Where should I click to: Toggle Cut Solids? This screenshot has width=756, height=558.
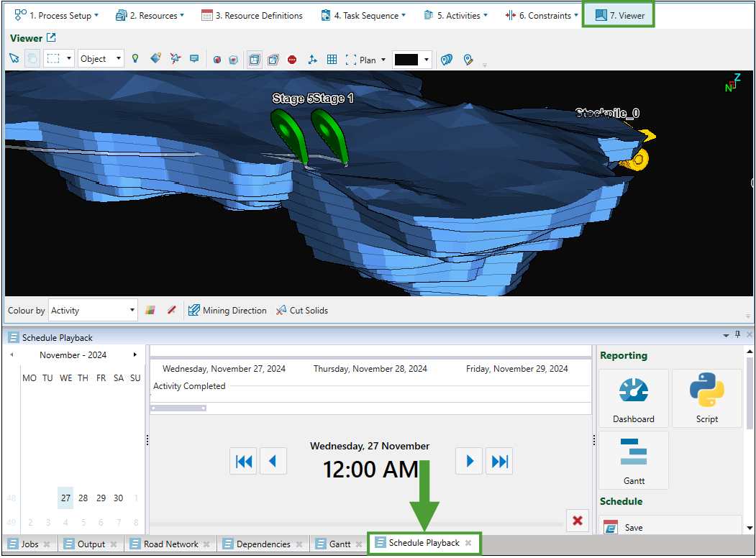click(302, 311)
